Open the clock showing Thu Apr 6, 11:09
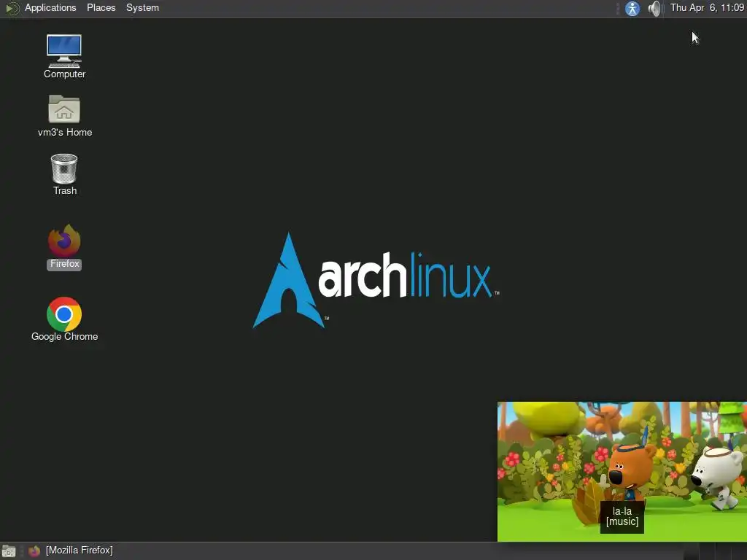This screenshot has width=747, height=560. coord(707,8)
